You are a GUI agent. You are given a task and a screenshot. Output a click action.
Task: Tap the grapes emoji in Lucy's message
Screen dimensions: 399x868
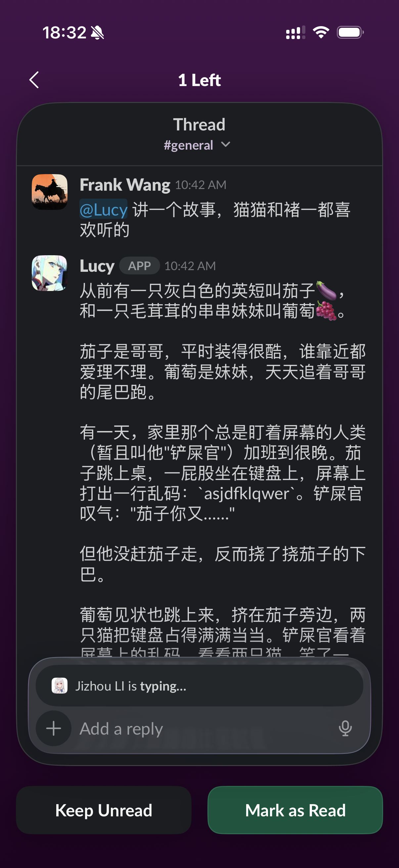pos(326,311)
